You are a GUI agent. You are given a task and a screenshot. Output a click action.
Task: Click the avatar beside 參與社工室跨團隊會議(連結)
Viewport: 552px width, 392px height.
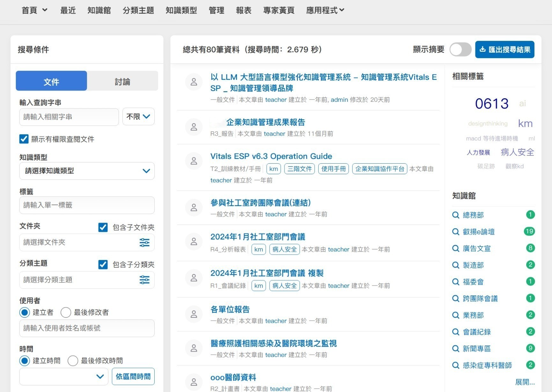pyautogui.click(x=194, y=208)
